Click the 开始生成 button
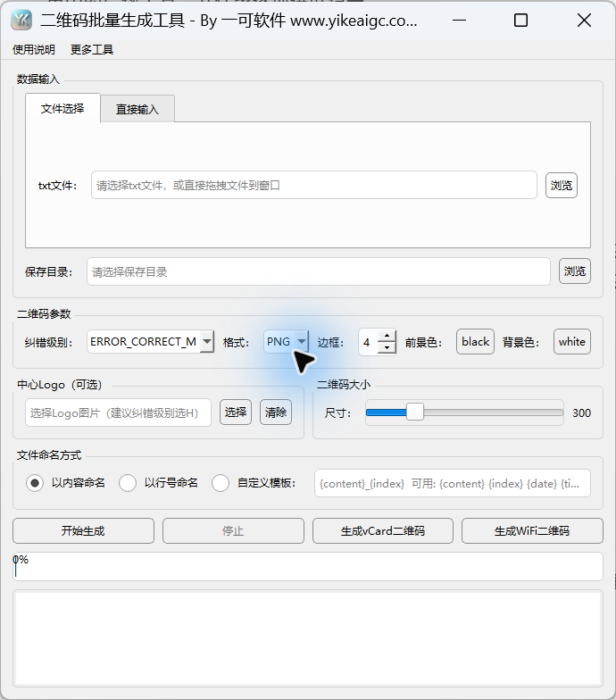 coord(84,530)
